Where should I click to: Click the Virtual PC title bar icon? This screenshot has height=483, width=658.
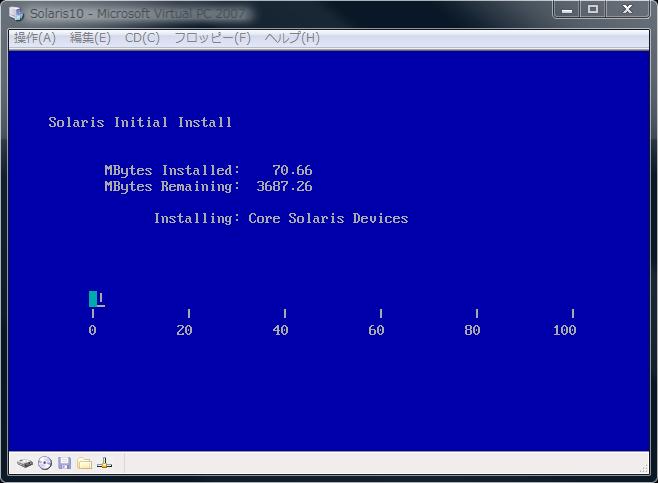[17, 13]
